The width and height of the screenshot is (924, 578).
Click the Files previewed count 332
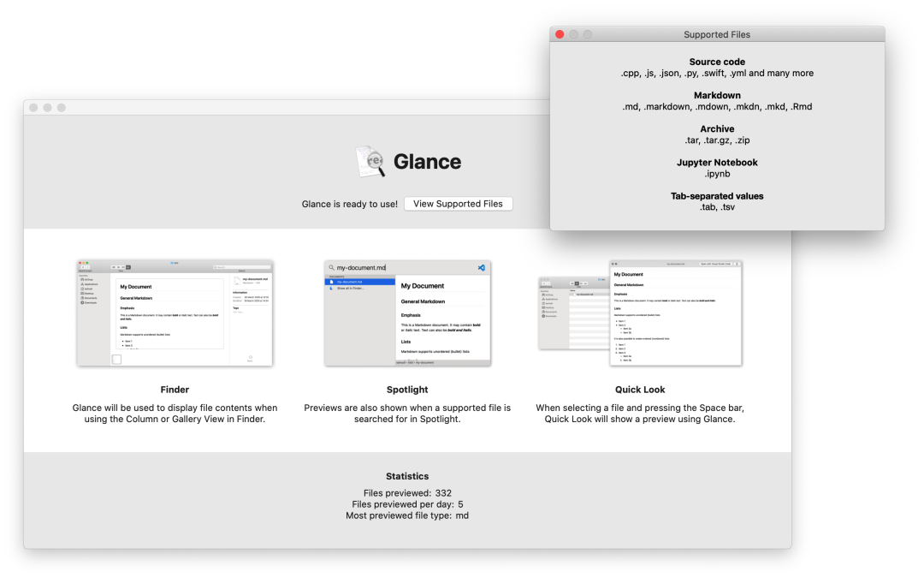pos(444,493)
